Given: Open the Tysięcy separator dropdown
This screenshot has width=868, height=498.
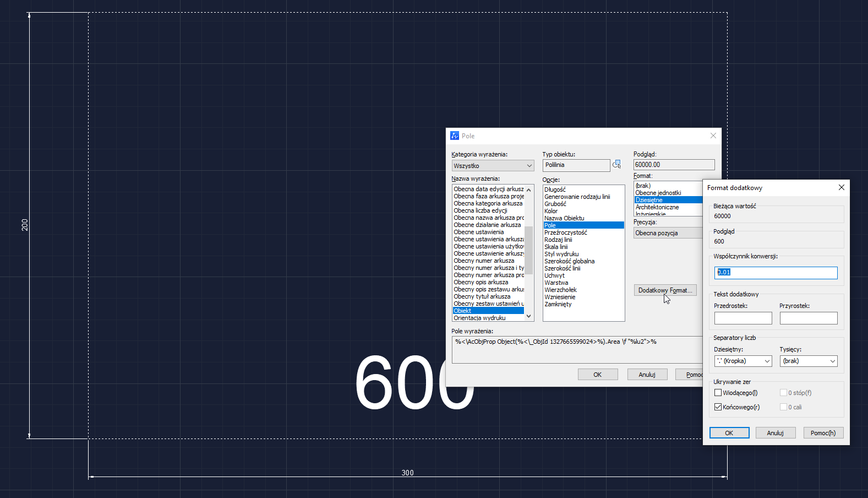Looking at the screenshot, I should pos(809,361).
